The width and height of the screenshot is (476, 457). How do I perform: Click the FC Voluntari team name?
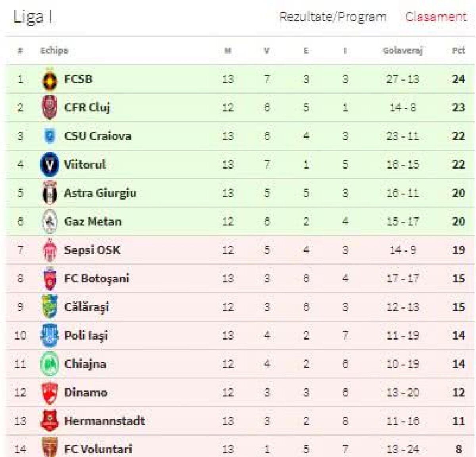(98, 449)
